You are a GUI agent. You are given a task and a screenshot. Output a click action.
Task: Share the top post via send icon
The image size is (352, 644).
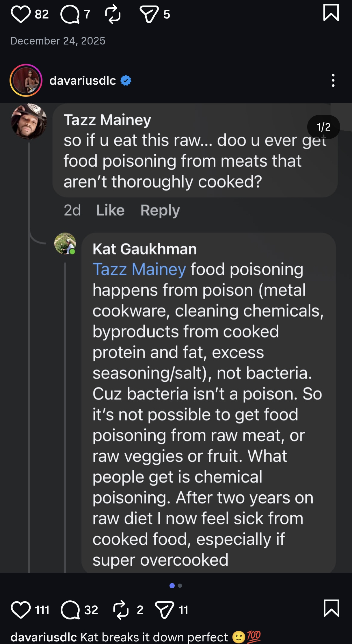(149, 14)
